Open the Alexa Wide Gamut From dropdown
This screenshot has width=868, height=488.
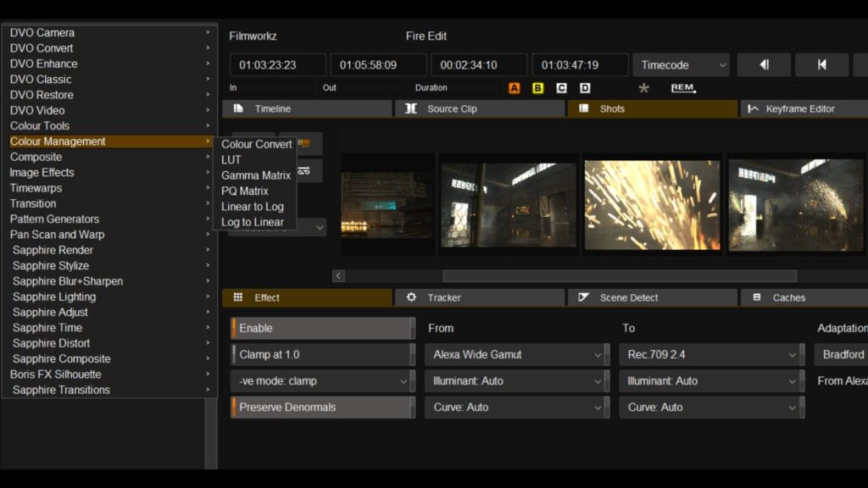(x=515, y=354)
